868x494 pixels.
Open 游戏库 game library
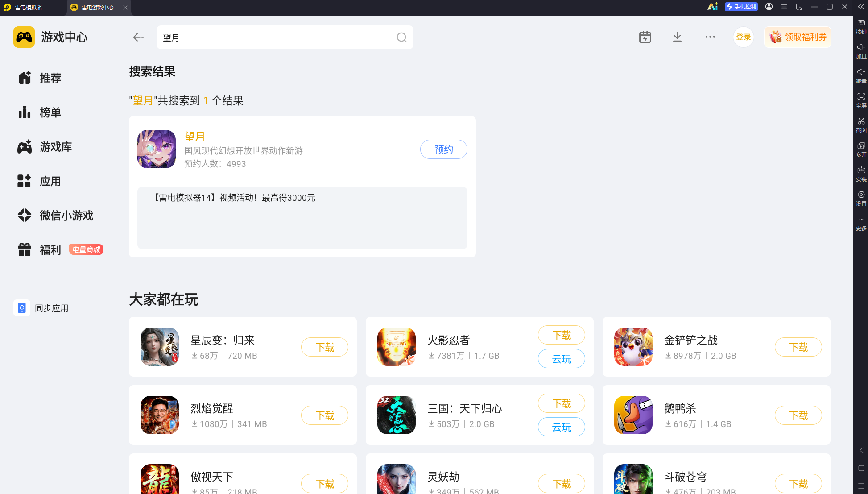[x=45, y=147]
